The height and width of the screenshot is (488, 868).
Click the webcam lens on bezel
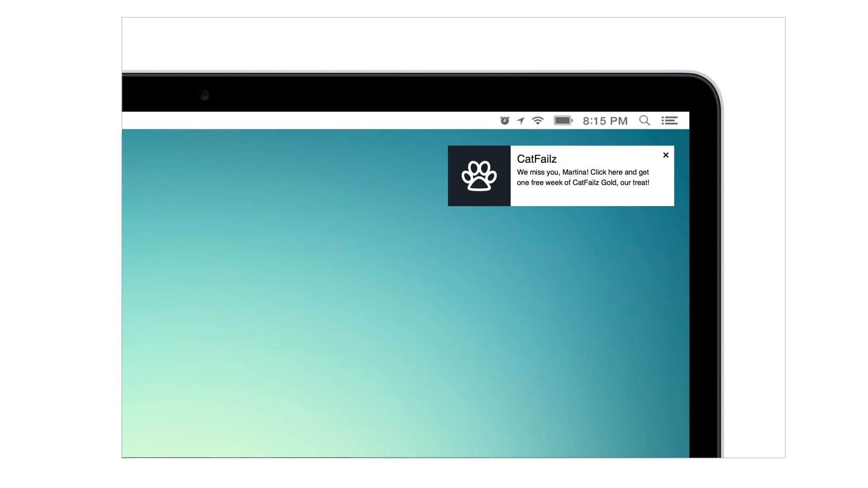click(x=204, y=95)
